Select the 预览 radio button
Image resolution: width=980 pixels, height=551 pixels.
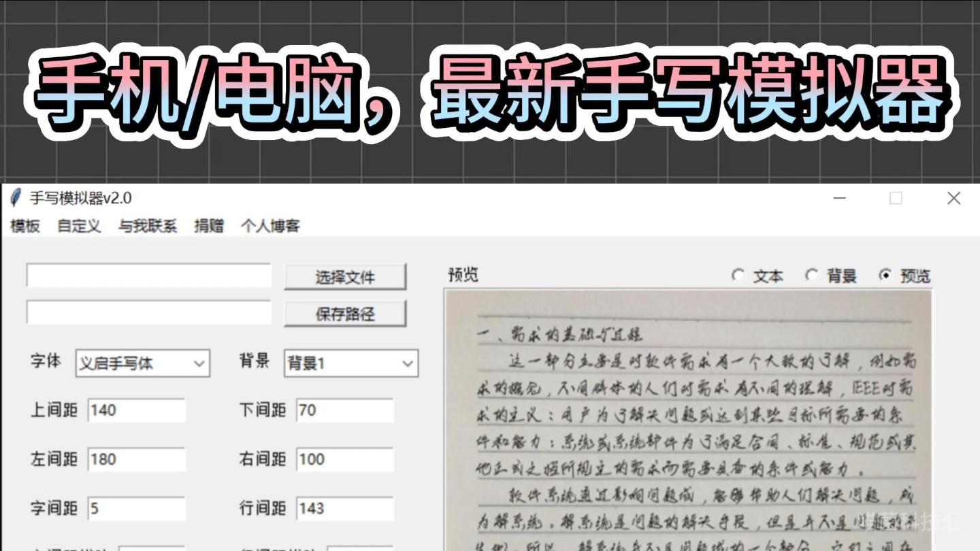(x=885, y=275)
